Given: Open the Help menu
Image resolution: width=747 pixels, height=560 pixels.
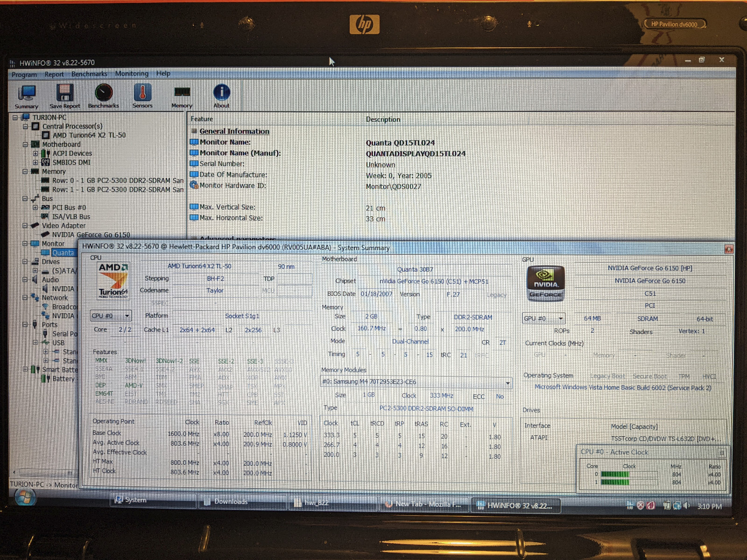Looking at the screenshot, I should tap(163, 73).
